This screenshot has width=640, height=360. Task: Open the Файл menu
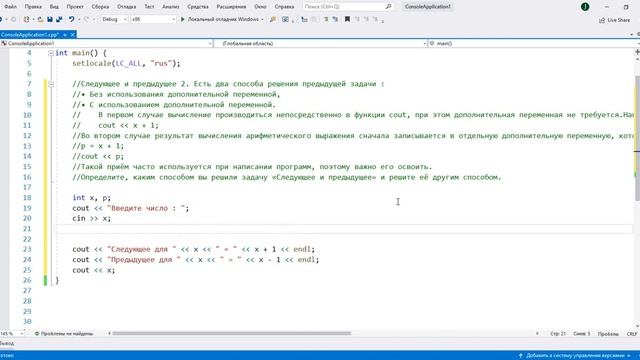(x=11, y=7)
